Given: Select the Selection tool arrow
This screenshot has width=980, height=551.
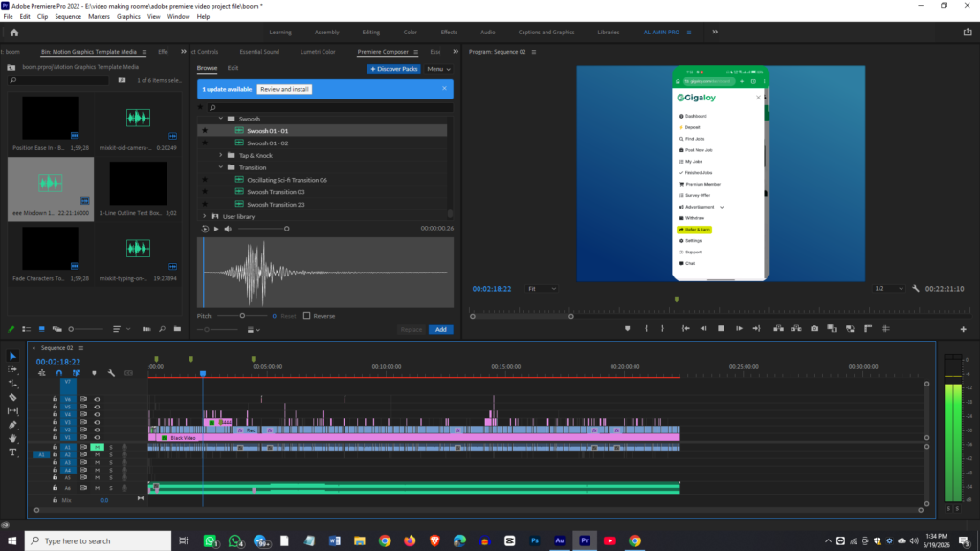Looking at the screenshot, I should tap(12, 356).
